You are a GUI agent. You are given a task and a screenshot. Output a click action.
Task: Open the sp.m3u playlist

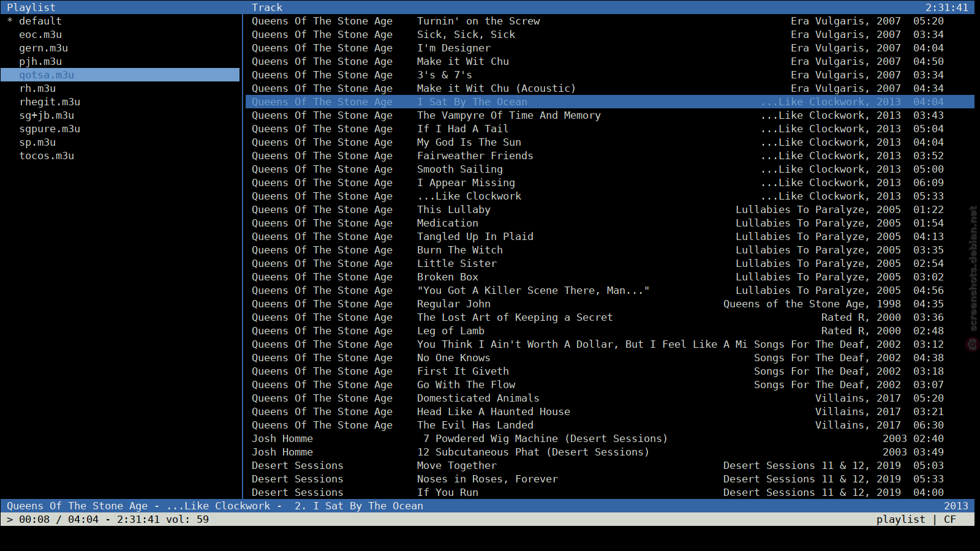(120, 142)
